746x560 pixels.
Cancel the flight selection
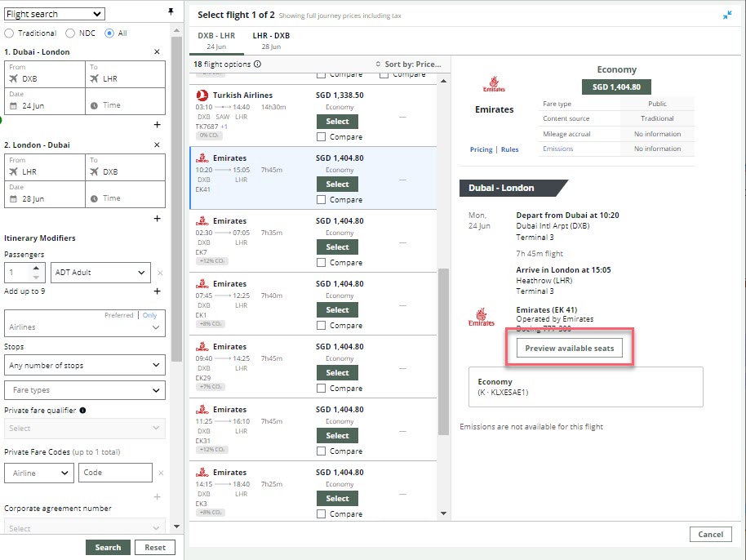pyautogui.click(x=710, y=535)
